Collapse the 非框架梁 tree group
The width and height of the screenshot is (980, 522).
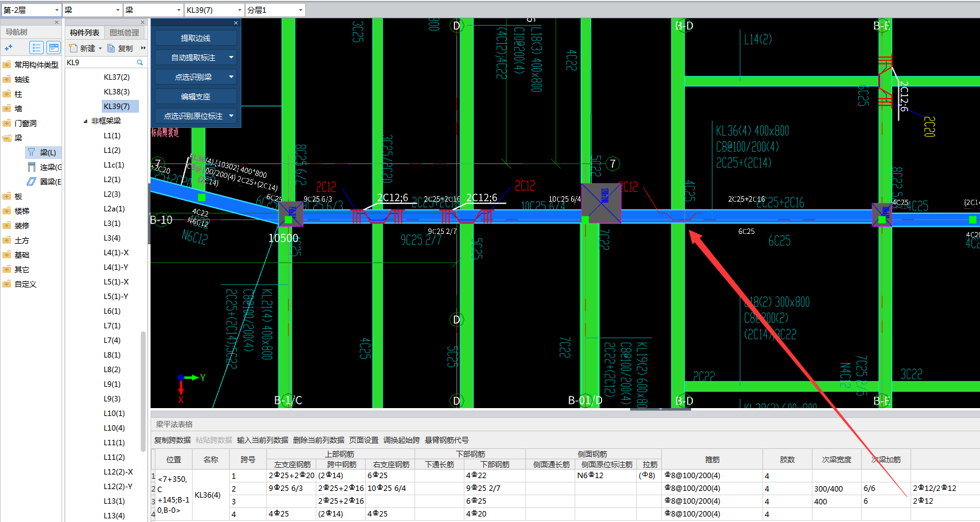[85, 121]
